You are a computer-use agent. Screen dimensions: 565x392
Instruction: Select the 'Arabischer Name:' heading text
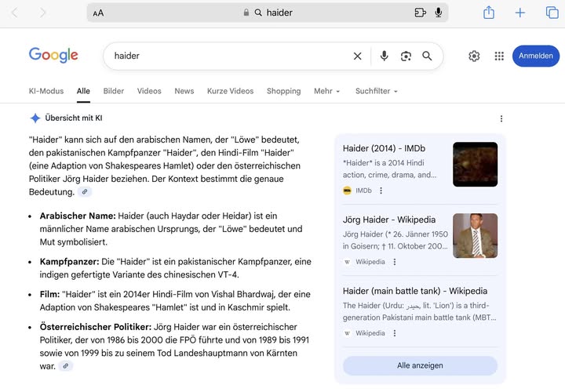(x=78, y=216)
